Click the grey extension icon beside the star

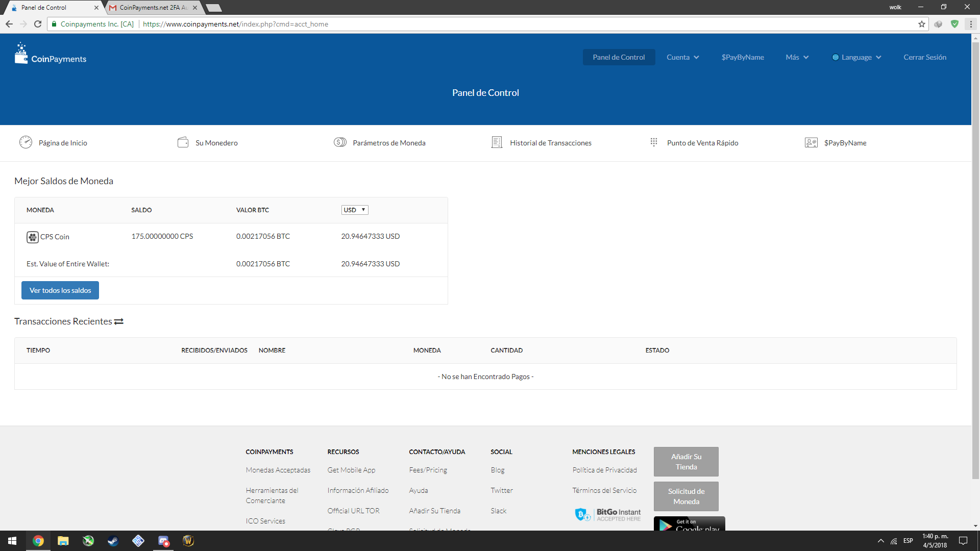pos(938,24)
